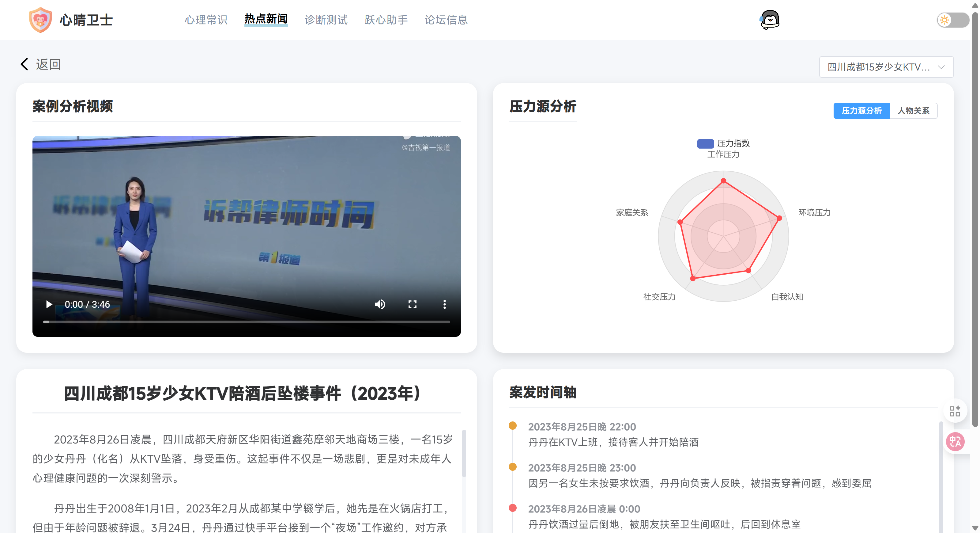Viewport: 980px width, 533px height.
Task: Select the 压力源分析 segmented button
Action: tap(861, 111)
